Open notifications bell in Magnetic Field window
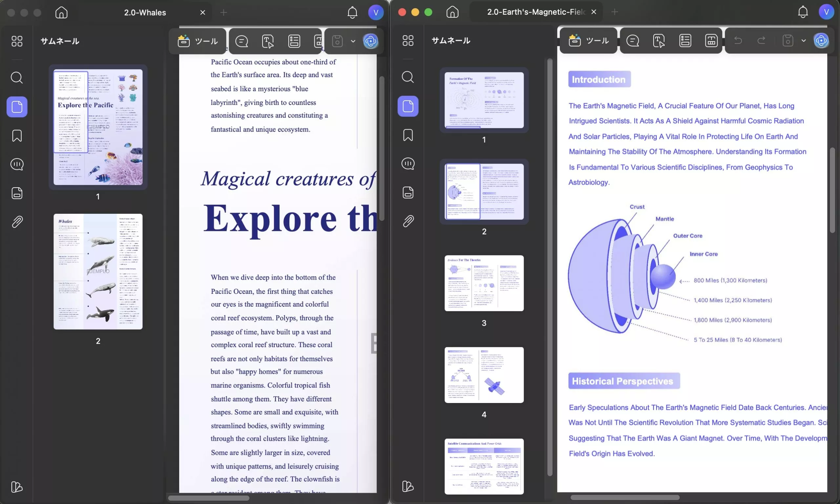 tap(803, 12)
